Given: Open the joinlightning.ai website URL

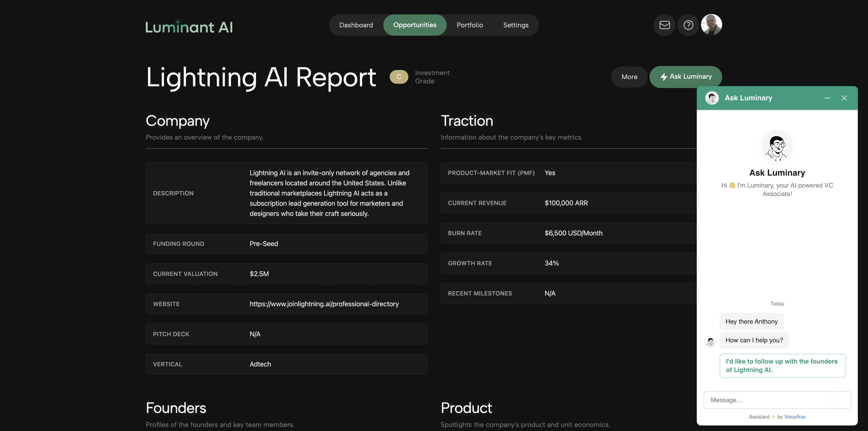Looking at the screenshot, I should (x=324, y=304).
